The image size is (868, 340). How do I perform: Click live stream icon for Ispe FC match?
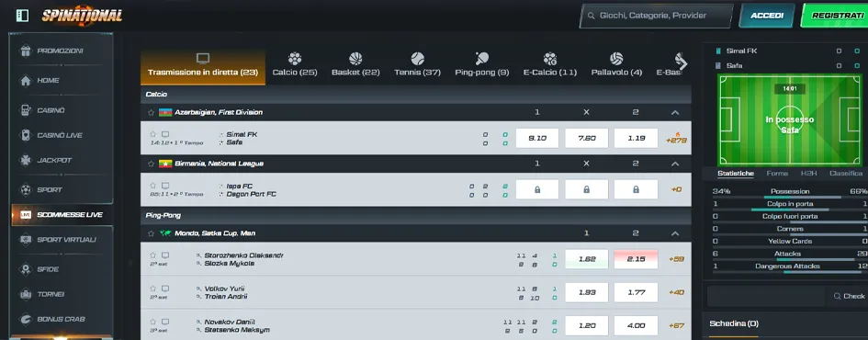point(165,186)
